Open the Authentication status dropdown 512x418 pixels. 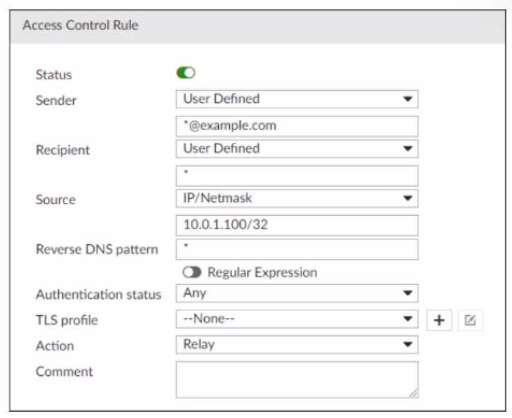pos(297,293)
